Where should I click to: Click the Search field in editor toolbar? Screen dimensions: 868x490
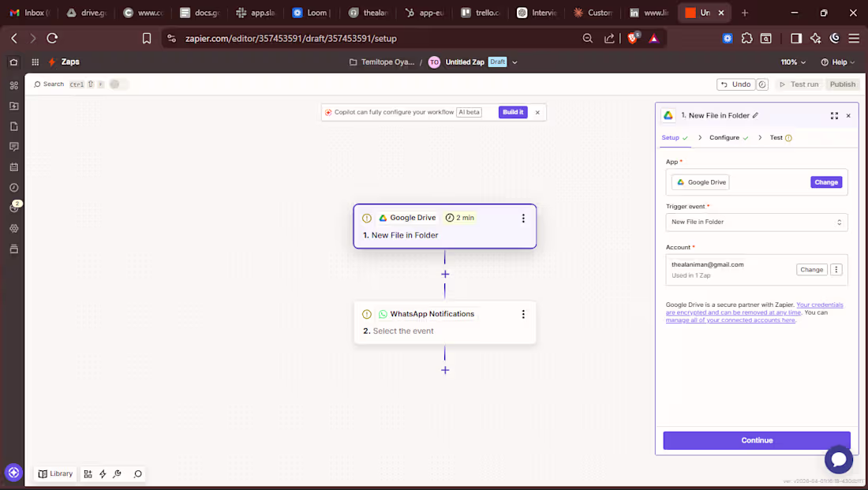[x=49, y=84]
